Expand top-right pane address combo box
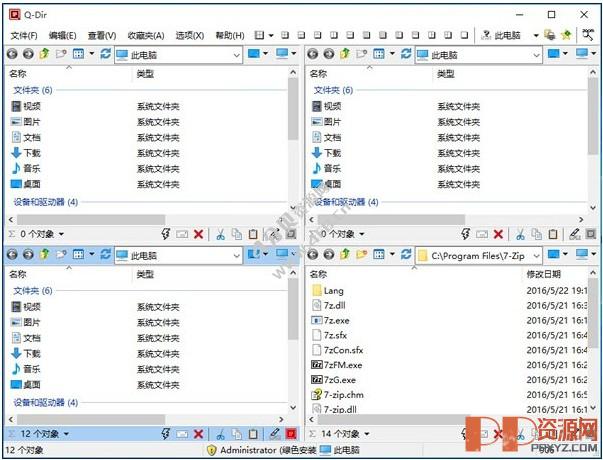The height and width of the screenshot is (460, 603). [x=537, y=55]
